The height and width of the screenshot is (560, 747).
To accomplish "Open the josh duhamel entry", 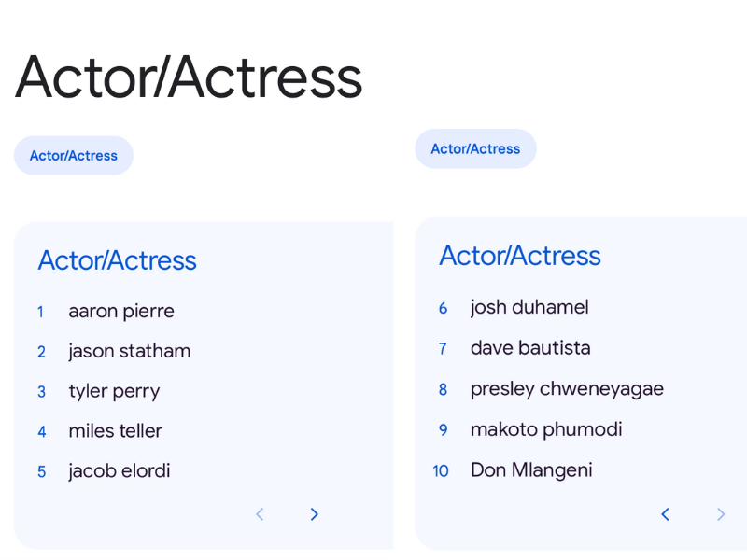I will click(x=529, y=307).
